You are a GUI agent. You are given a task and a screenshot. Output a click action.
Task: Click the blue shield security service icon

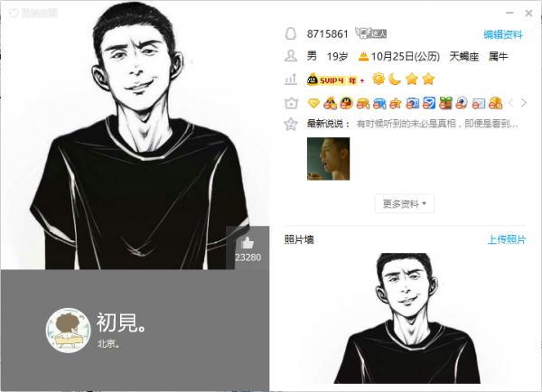pos(429,103)
